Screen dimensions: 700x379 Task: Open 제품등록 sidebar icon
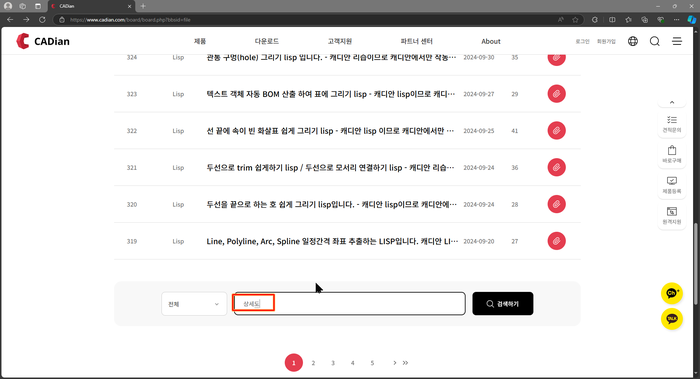pos(671,185)
